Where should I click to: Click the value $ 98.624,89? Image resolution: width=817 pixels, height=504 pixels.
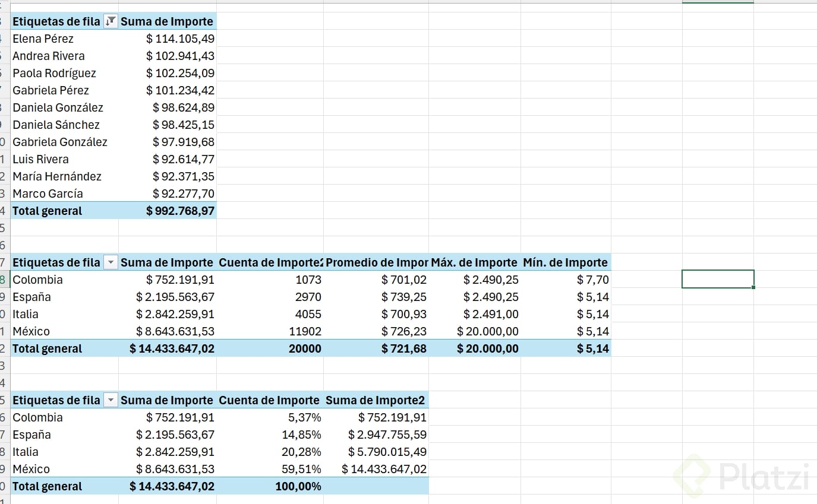coord(184,107)
